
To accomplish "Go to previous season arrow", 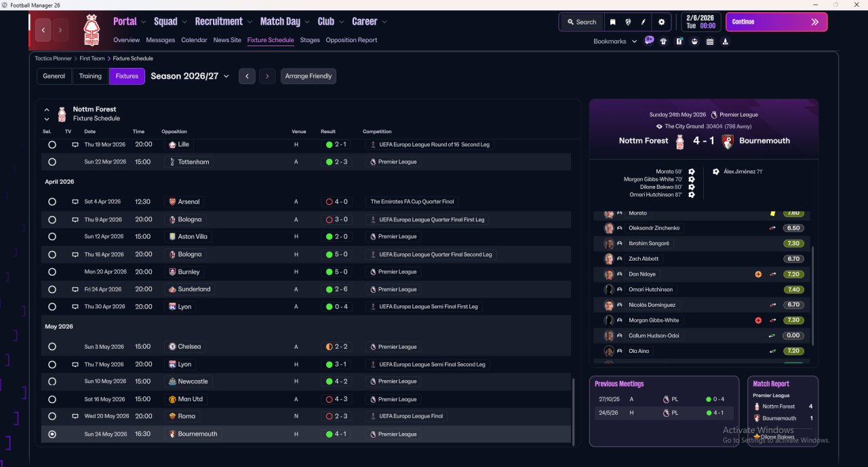I will coord(248,76).
